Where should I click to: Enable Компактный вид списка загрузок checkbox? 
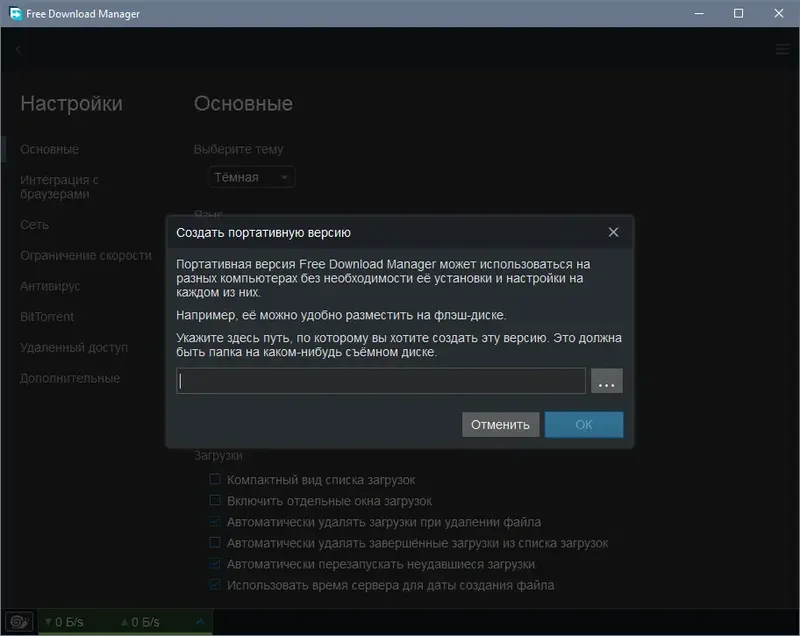pyautogui.click(x=215, y=479)
